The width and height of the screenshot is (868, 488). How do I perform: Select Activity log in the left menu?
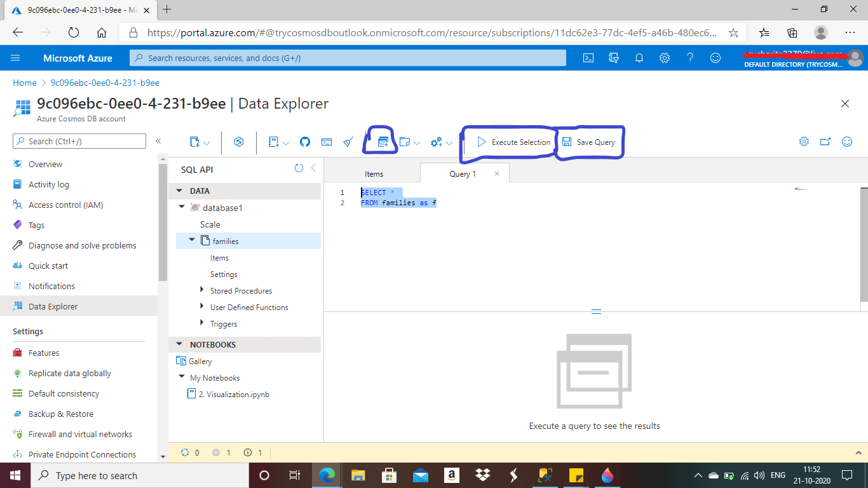coord(48,184)
